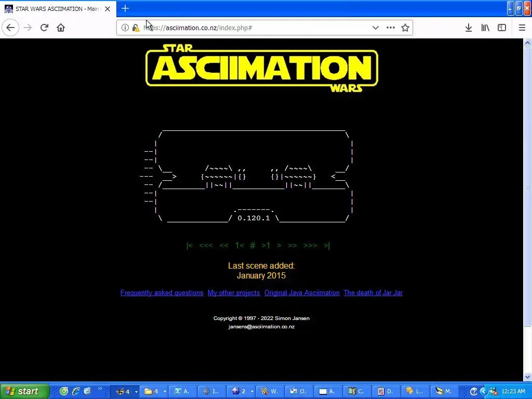The width and height of the screenshot is (532, 399).
Task: Open the Firefox hamburger menu
Action: point(522,28)
